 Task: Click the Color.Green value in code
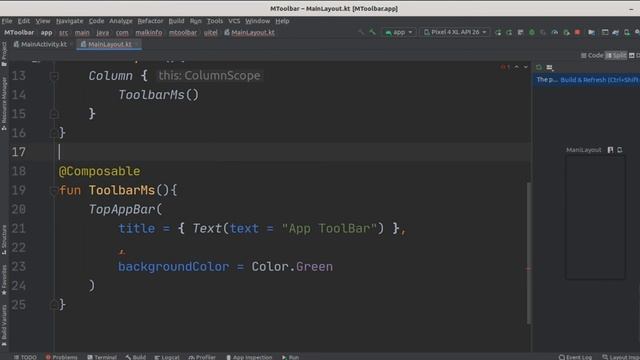point(292,267)
